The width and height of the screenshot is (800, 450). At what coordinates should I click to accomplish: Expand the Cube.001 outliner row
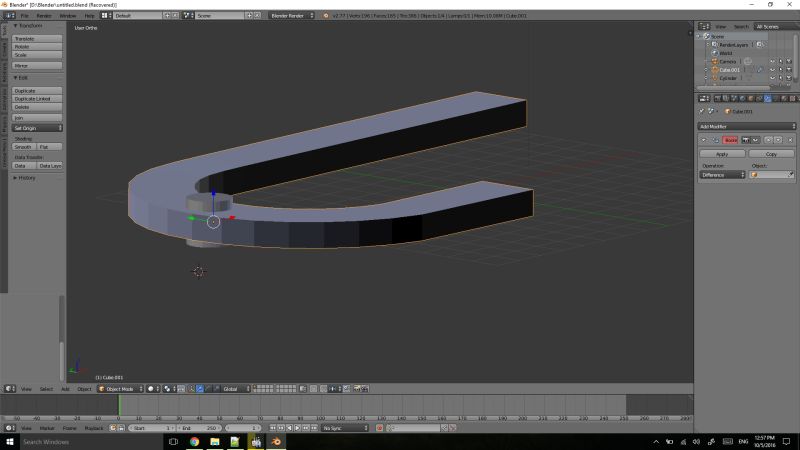tap(707, 70)
